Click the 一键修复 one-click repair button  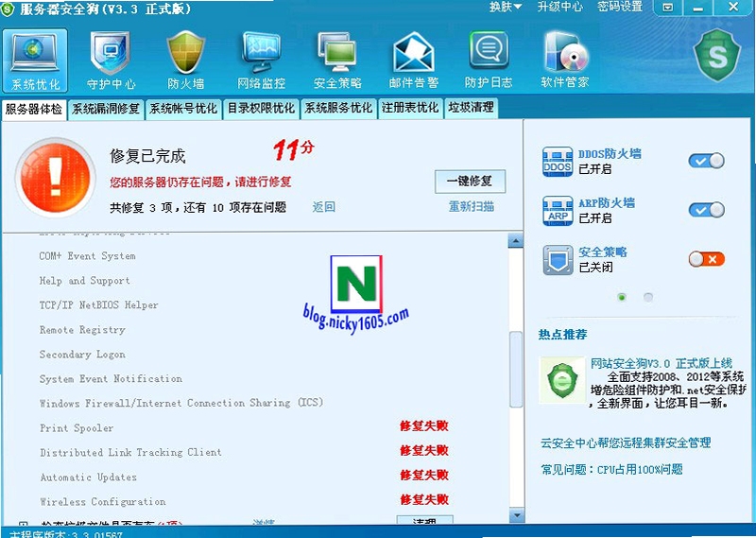point(470,182)
